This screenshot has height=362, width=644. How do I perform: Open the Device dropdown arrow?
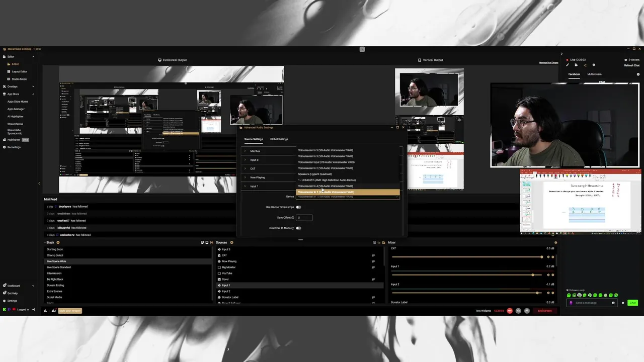397,197
